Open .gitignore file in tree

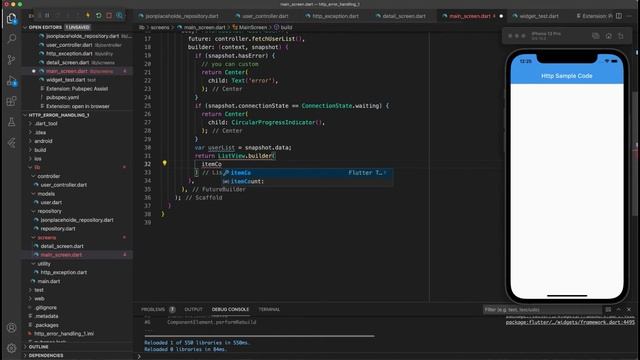46,308
